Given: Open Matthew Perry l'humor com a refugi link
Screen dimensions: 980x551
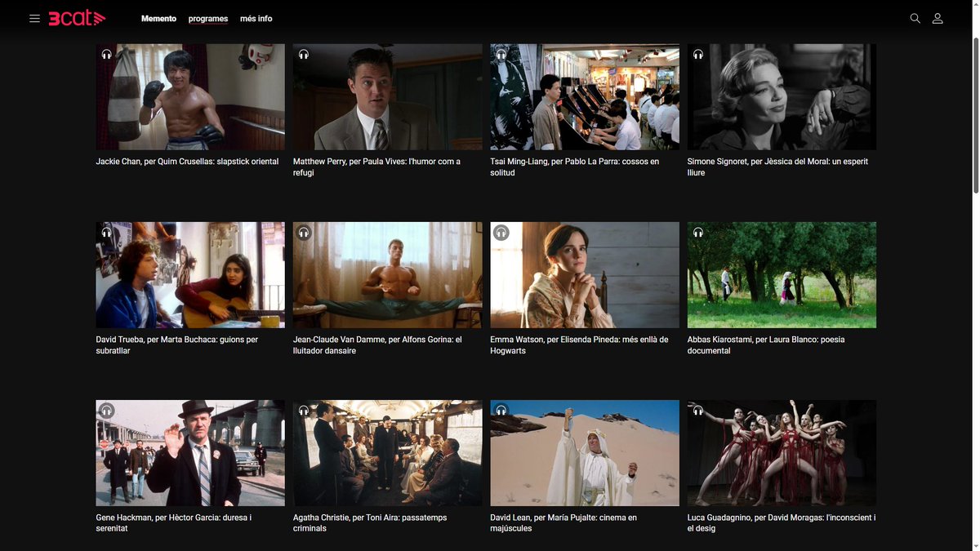Looking at the screenshot, I should click(376, 167).
